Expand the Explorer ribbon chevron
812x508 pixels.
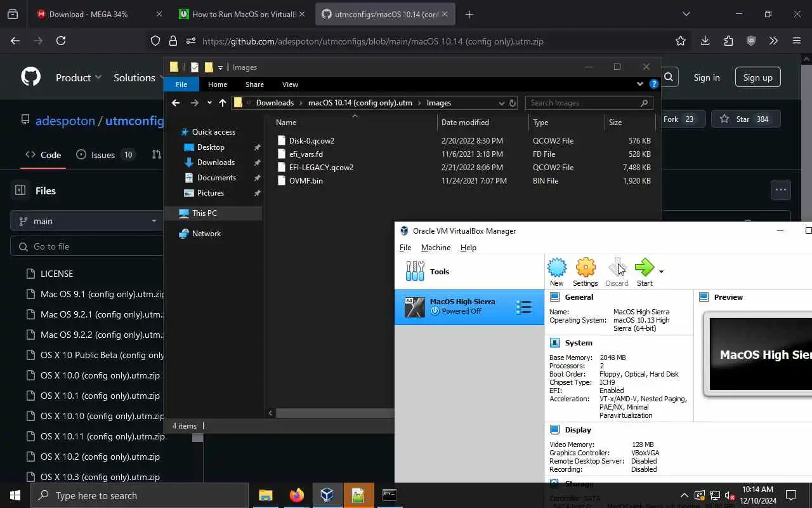tap(639, 84)
